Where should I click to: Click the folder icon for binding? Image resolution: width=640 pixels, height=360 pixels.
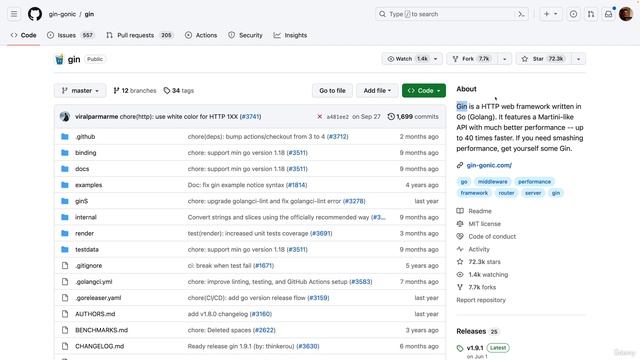coord(64,153)
